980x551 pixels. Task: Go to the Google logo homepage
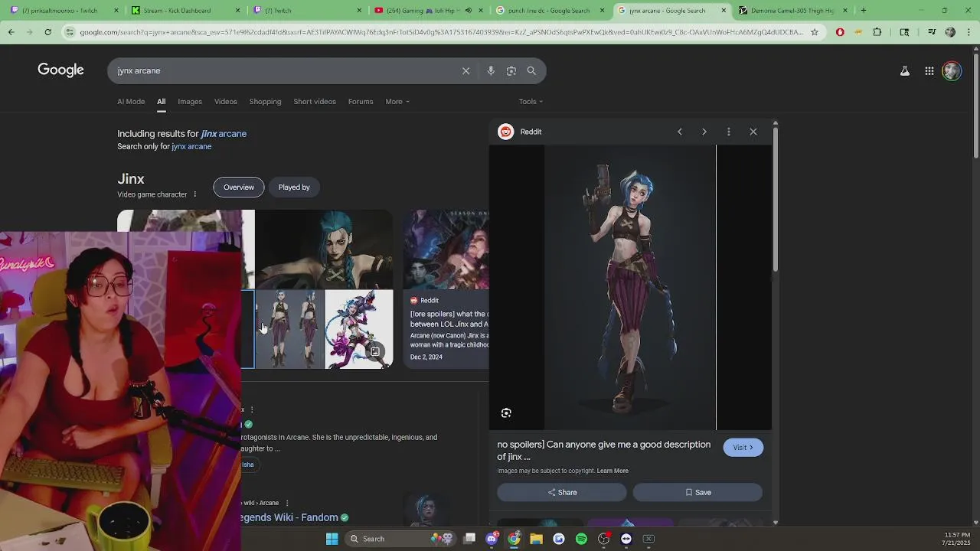click(60, 70)
